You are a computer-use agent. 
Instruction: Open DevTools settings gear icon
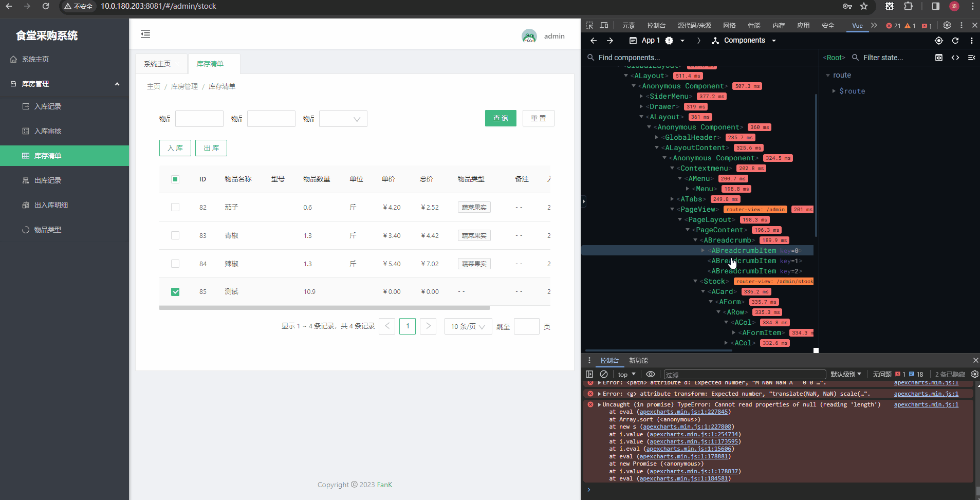tap(947, 25)
